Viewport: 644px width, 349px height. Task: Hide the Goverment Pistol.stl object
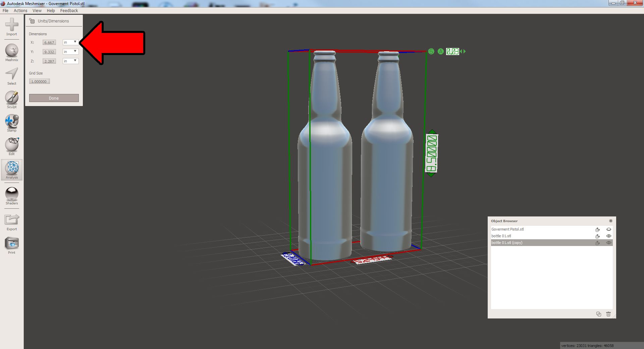point(609,230)
